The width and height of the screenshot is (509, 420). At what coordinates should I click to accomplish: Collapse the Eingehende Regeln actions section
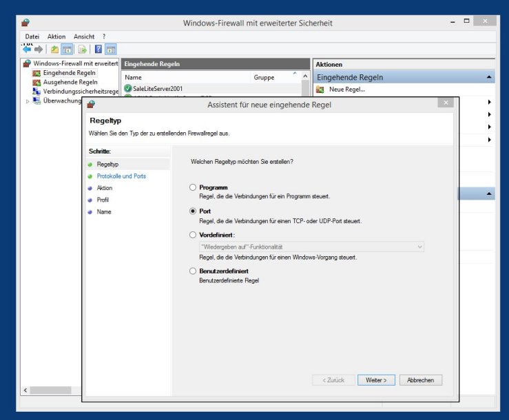(488, 78)
